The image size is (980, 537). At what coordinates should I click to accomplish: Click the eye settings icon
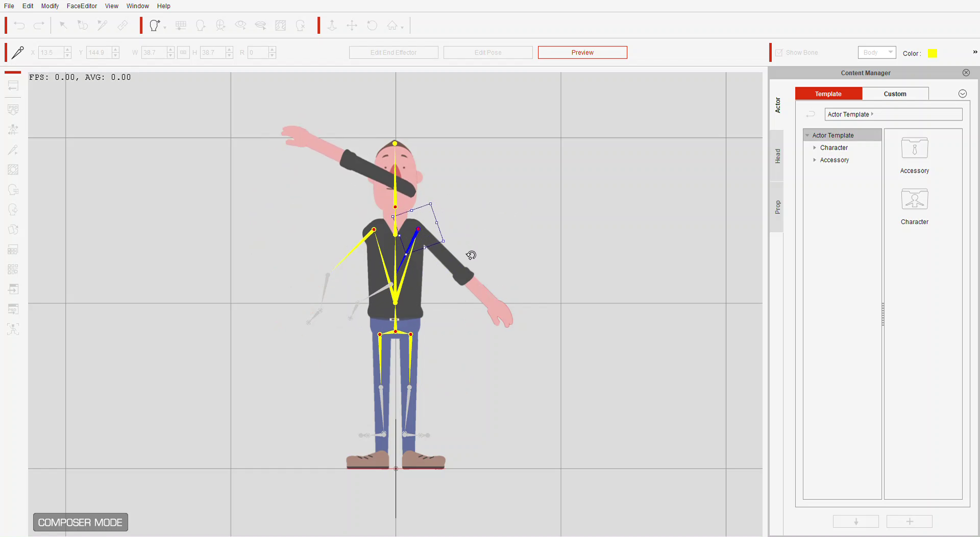click(x=240, y=25)
